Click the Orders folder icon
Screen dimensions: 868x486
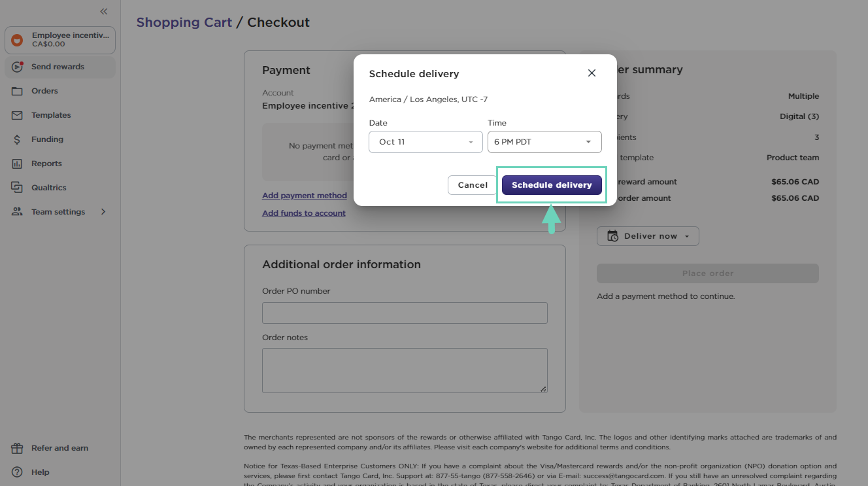18,91
